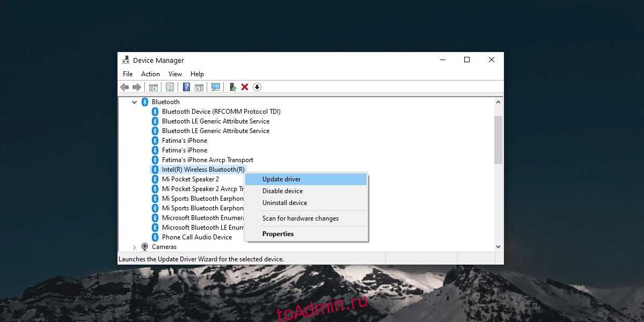Click the Show/Hide Console Tree icon
This screenshot has height=322, width=644.
pyautogui.click(x=153, y=87)
